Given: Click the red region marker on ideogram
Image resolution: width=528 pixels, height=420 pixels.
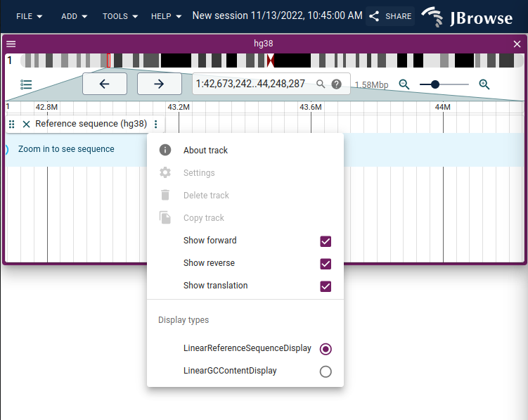Looking at the screenshot, I should [109, 61].
